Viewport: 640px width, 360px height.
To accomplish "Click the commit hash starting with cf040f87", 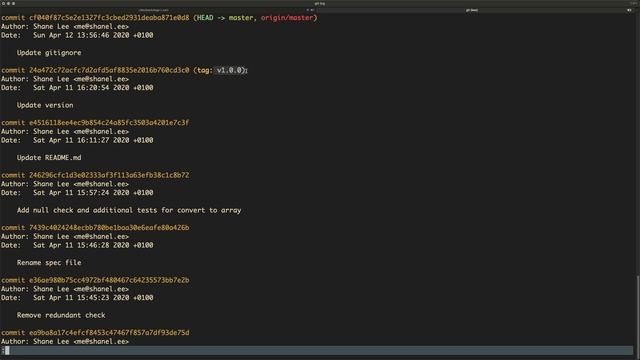I will pos(109,18).
